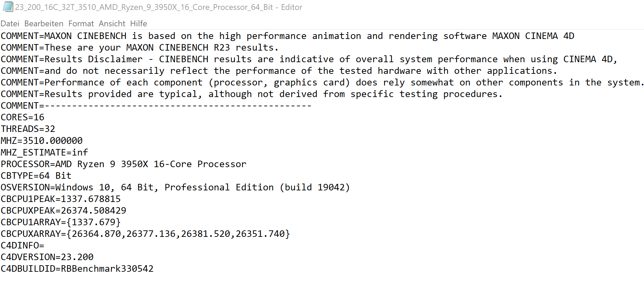Image resolution: width=644 pixels, height=283 pixels.
Task: Click the Notepad icon in title bar
Action: coord(8,7)
